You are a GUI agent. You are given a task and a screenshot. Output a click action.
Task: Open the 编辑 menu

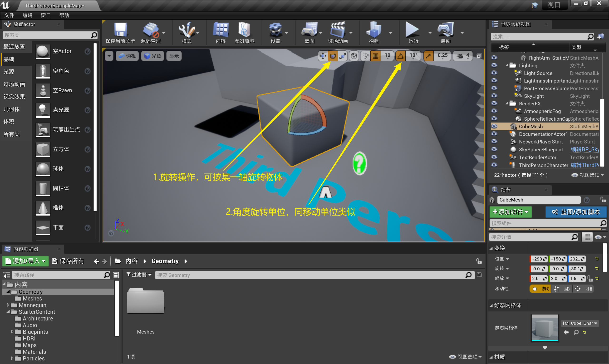point(27,15)
